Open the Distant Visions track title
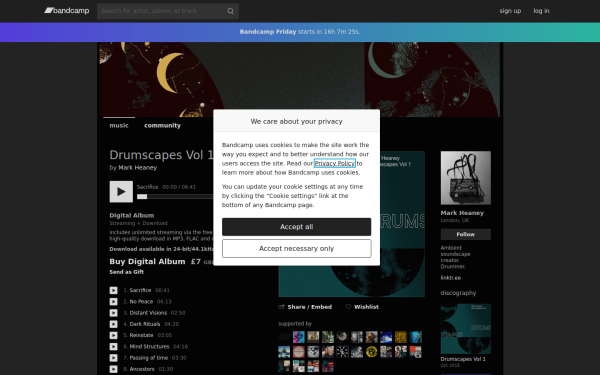 pos(148,313)
